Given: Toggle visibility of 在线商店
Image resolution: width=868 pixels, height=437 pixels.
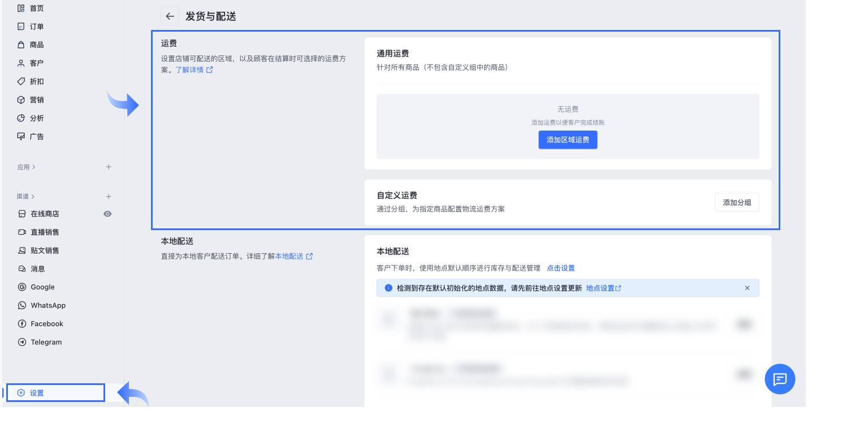Looking at the screenshot, I should point(107,214).
